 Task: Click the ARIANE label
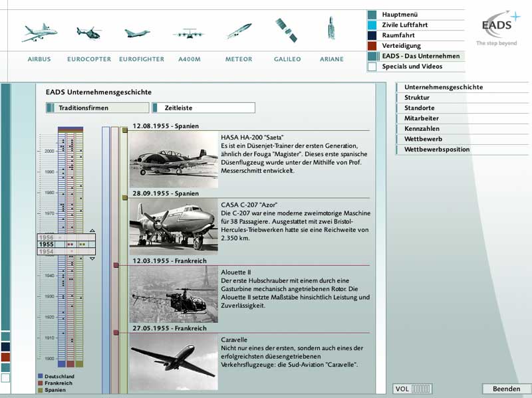point(332,59)
